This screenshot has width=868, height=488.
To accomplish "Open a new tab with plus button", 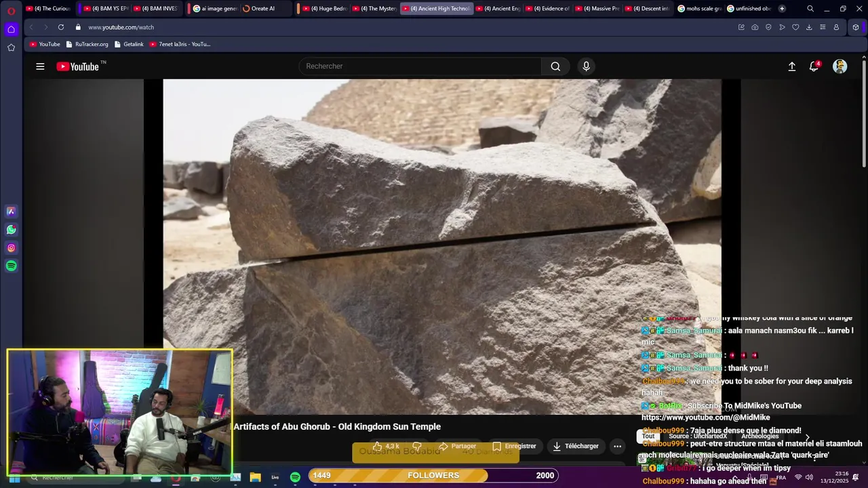I will pyautogui.click(x=782, y=9).
